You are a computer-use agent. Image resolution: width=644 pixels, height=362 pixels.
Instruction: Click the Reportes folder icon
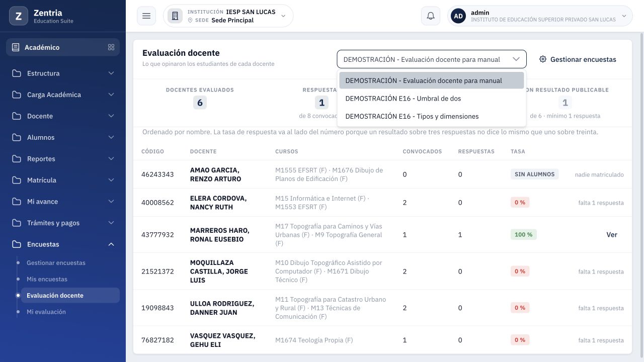[x=17, y=159]
